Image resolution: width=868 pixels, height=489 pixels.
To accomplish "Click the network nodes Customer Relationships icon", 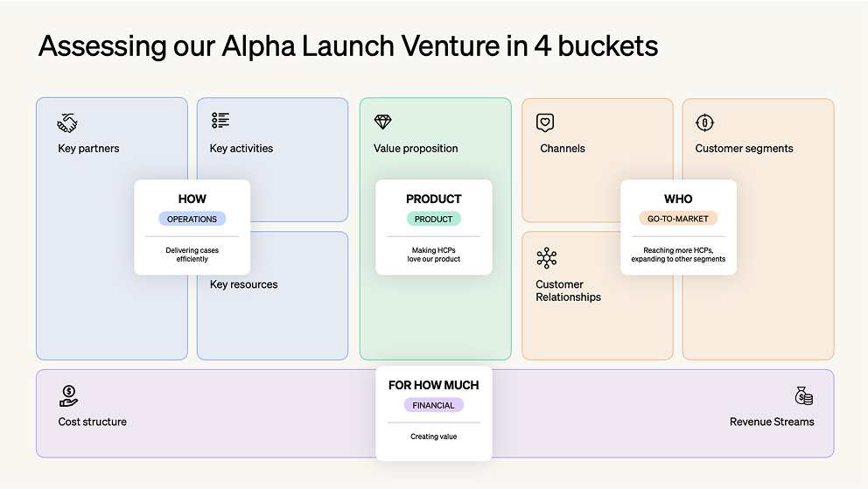I will click(546, 258).
